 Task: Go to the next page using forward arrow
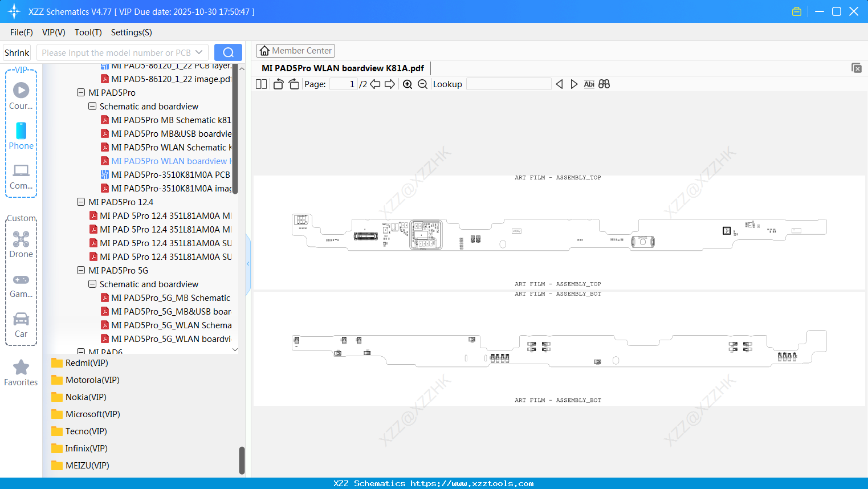389,84
